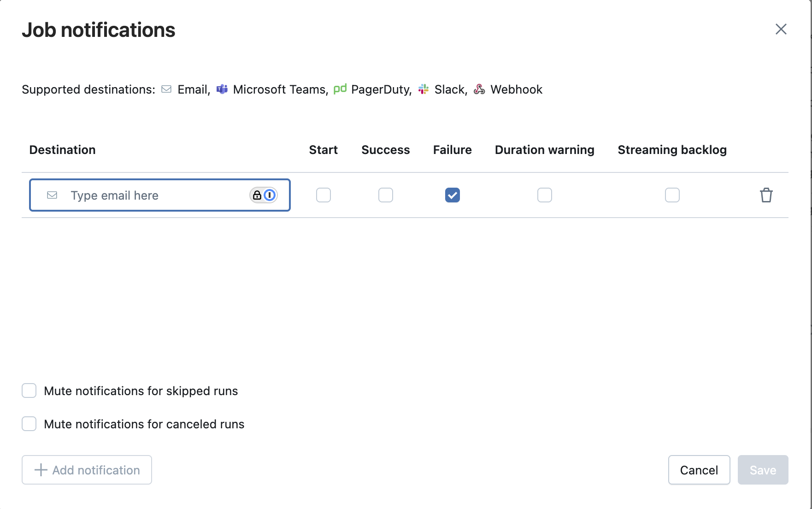Open the 1Password autofill icon
The height and width of the screenshot is (509, 812).
click(270, 195)
